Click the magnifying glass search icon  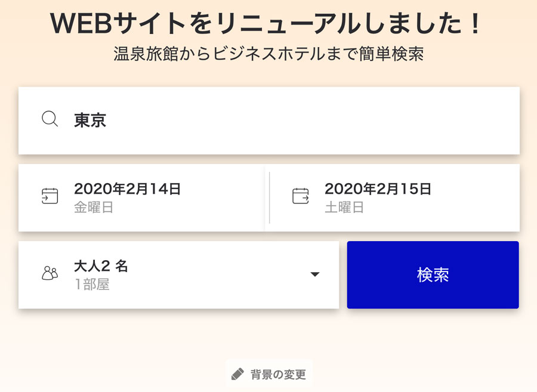click(x=50, y=119)
